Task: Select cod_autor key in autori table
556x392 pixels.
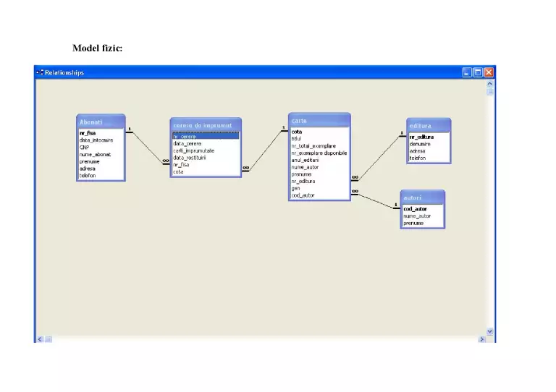Action: click(x=423, y=209)
